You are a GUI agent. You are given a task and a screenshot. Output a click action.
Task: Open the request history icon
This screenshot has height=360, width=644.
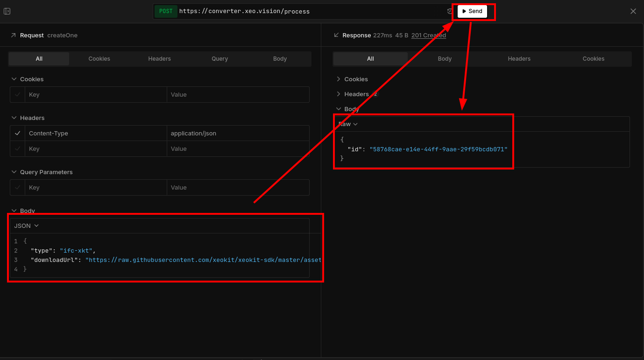[x=450, y=11]
